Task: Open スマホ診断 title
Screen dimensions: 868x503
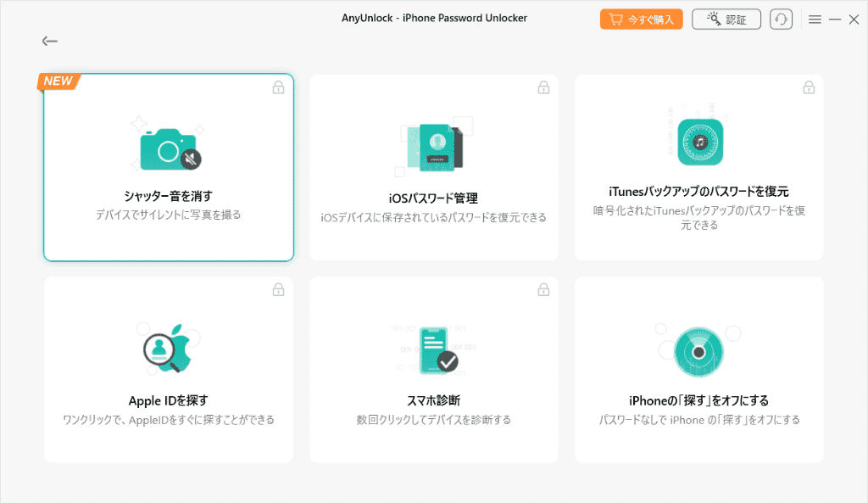Action: click(433, 400)
